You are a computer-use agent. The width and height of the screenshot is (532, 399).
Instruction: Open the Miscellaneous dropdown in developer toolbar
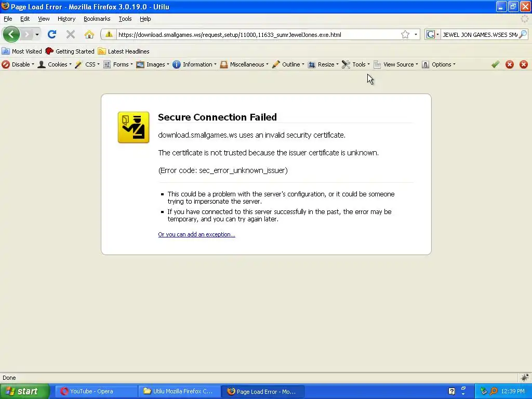click(244, 64)
